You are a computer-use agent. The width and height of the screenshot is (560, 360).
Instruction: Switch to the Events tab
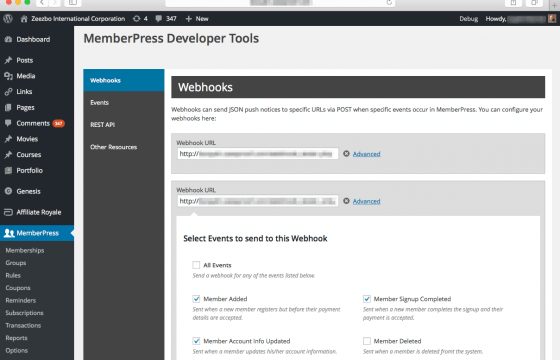click(124, 102)
